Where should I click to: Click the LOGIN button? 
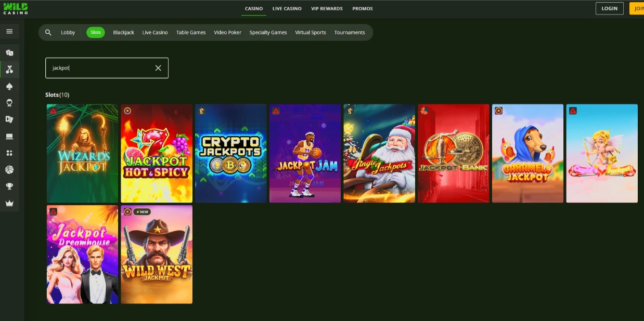tap(609, 8)
